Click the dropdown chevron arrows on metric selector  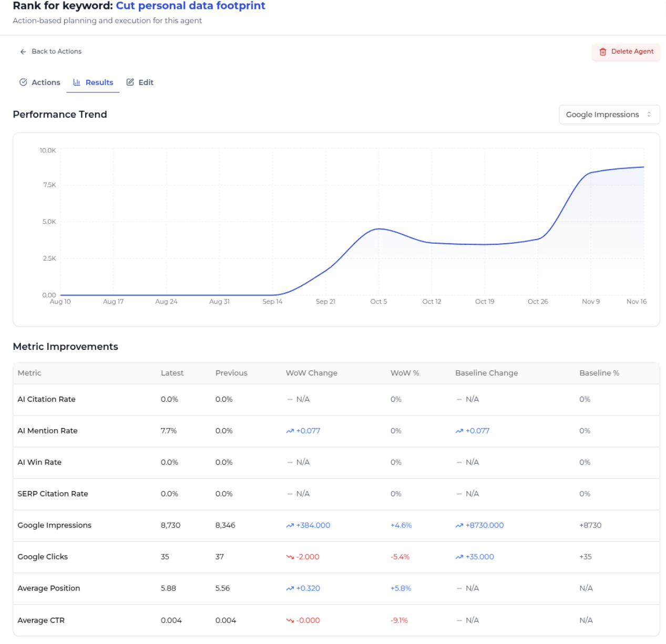click(x=649, y=115)
